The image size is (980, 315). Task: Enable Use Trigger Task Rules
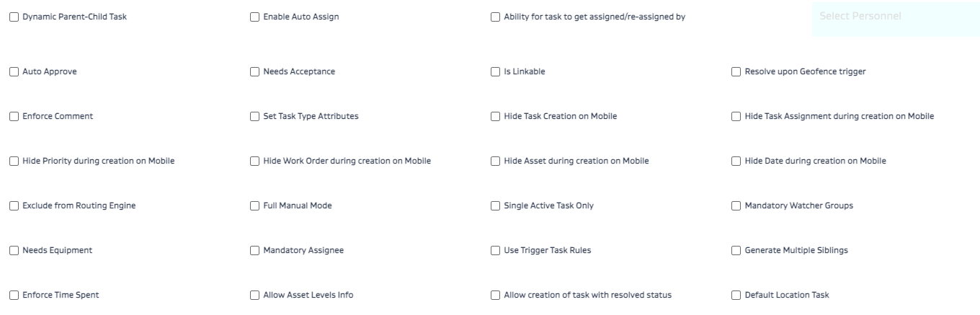pyautogui.click(x=495, y=250)
